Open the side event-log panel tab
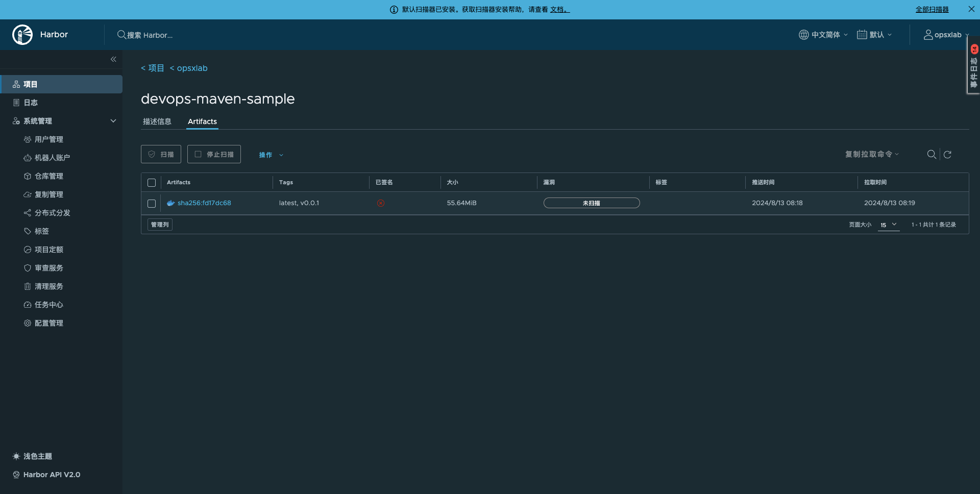The height and width of the screenshot is (494, 980). click(x=973, y=65)
